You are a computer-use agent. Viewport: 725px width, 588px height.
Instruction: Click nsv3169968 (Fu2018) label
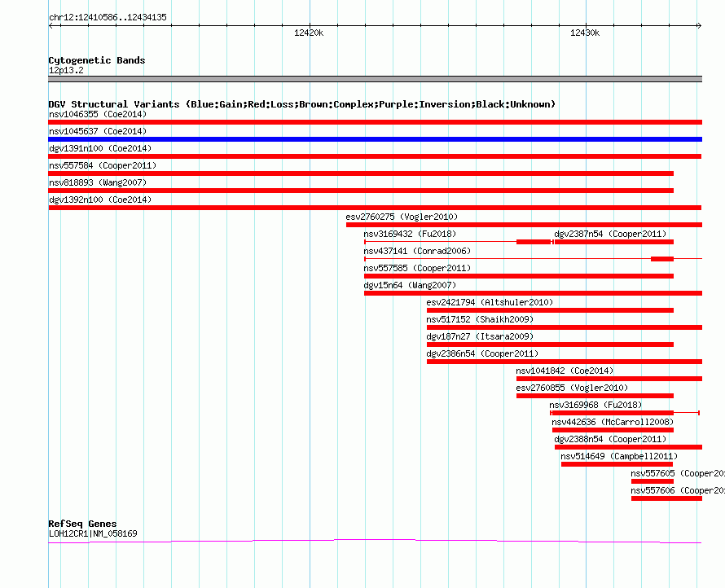click(x=595, y=405)
